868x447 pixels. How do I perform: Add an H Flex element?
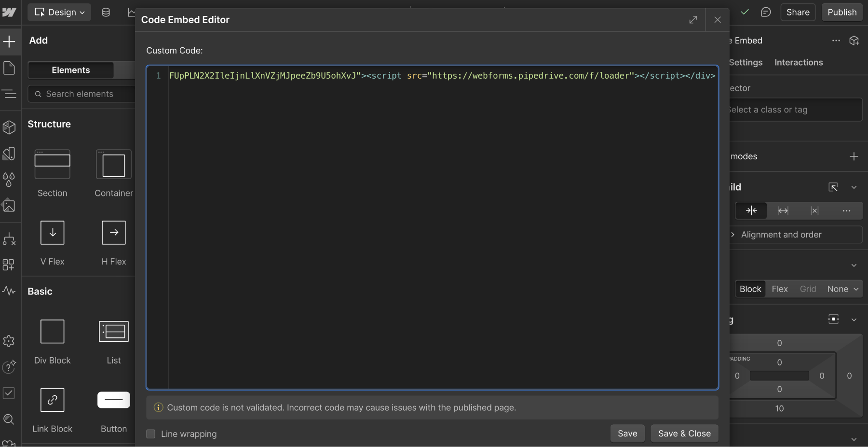coord(114,243)
